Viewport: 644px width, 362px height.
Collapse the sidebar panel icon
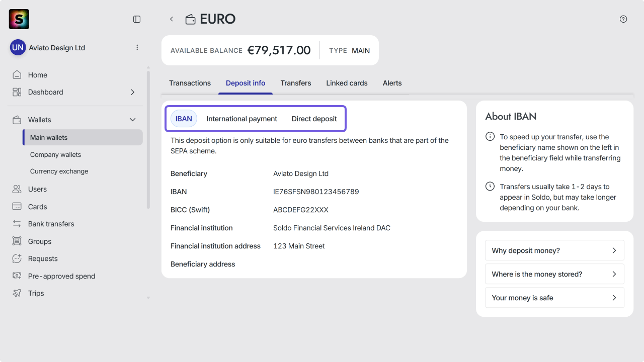137,19
